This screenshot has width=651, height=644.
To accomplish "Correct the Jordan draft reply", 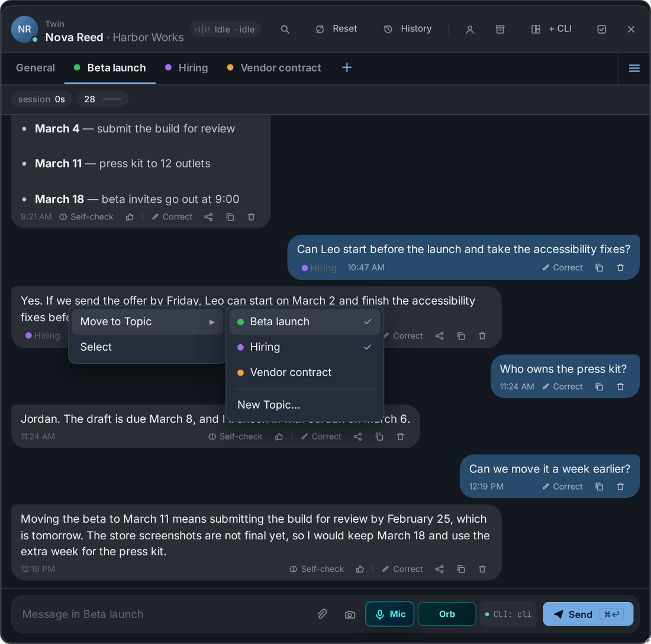I will coord(321,437).
